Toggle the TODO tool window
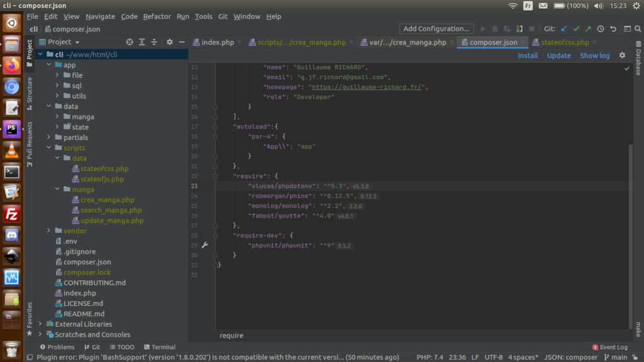Viewport: 644px width, 362px height. pos(122,347)
